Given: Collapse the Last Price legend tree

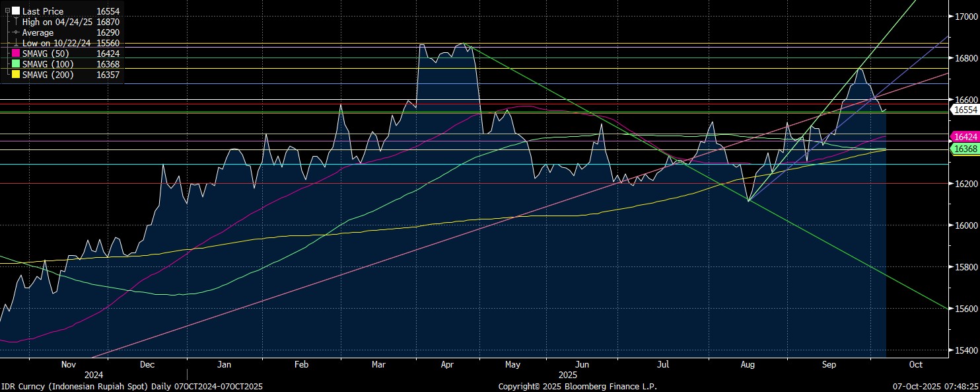Looking at the screenshot, I should coord(7,11).
